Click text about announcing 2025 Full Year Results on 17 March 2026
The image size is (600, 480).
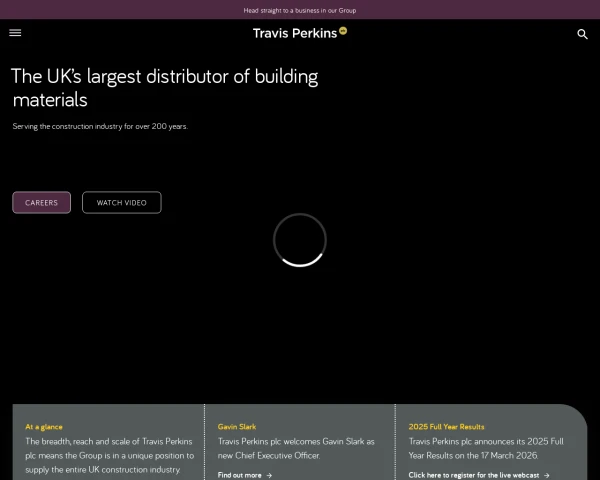[x=486, y=448]
